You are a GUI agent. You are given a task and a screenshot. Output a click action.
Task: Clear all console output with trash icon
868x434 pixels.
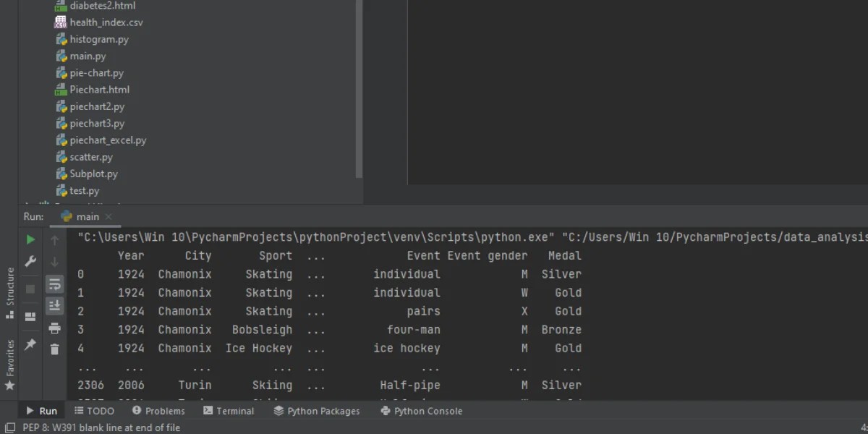click(x=54, y=349)
